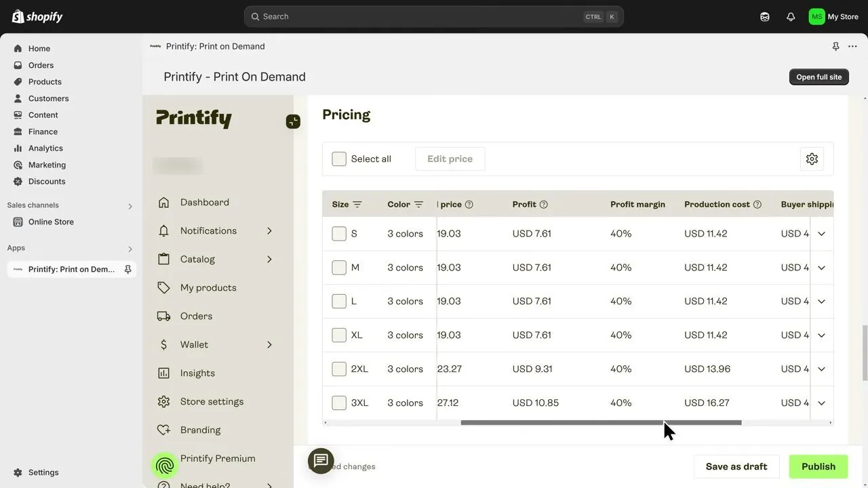Click the fingerprint badge icon
868x488 pixels.
pos(165,466)
